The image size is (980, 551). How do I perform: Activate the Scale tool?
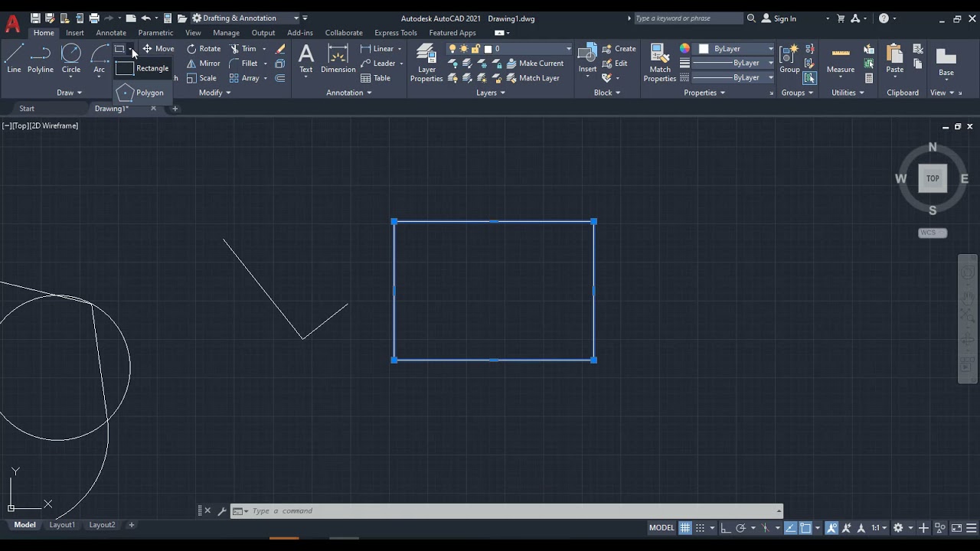point(202,78)
